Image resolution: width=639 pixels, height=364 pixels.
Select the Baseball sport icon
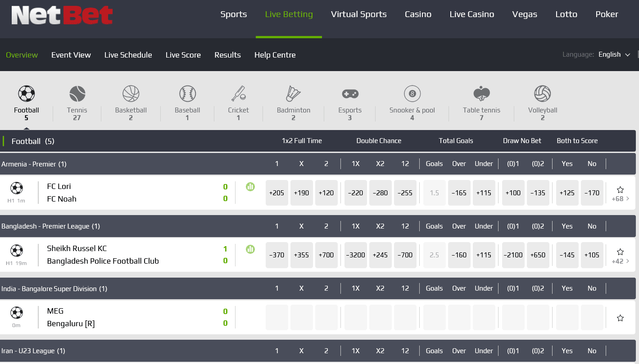pyautogui.click(x=187, y=94)
